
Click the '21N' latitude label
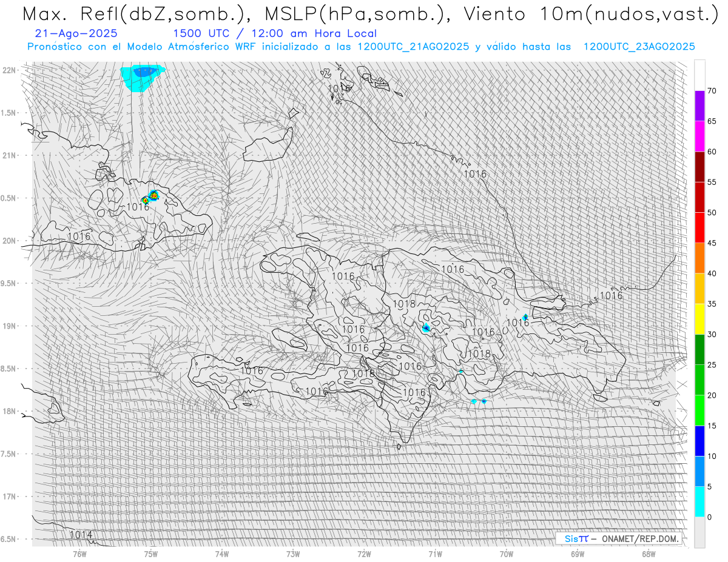8,155
